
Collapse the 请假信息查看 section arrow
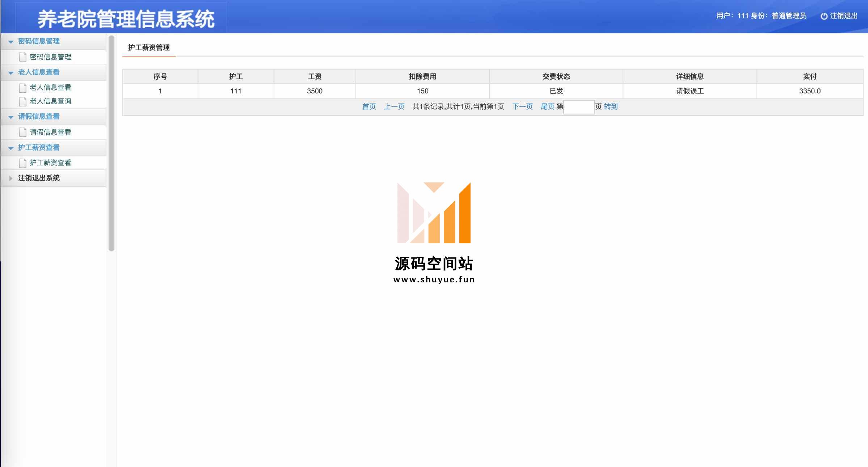(x=11, y=117)
